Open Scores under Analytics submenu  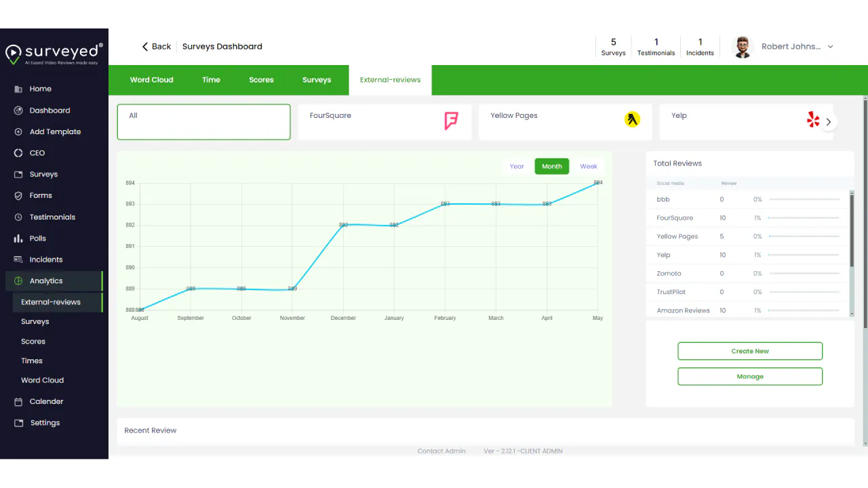pos(33,342)
